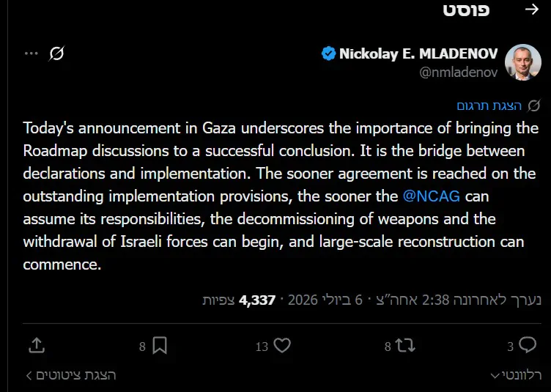The height and width of the screenshot is (392, 551).
Task: Toggle the repost icon with count 8
Action: pyautogui.click(x=405, y=346)
